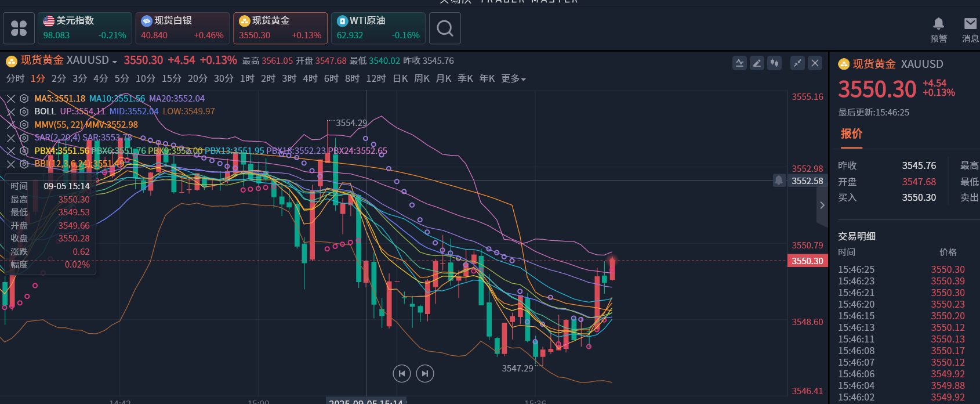Open the XAUUSD symbol dropdown arrow
This screenshot has height=404, width=980.
coord(115,62)
